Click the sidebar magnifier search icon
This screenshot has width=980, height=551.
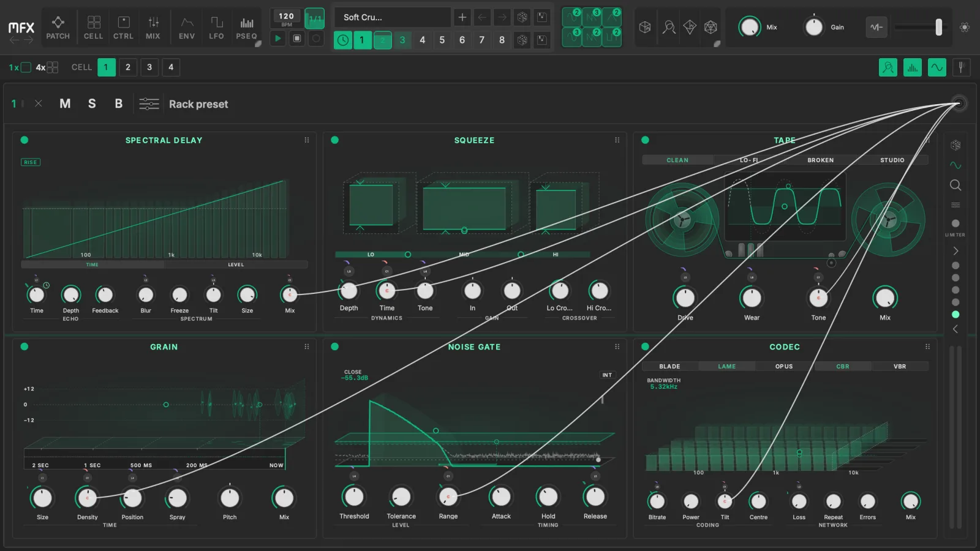pos(956,185)
